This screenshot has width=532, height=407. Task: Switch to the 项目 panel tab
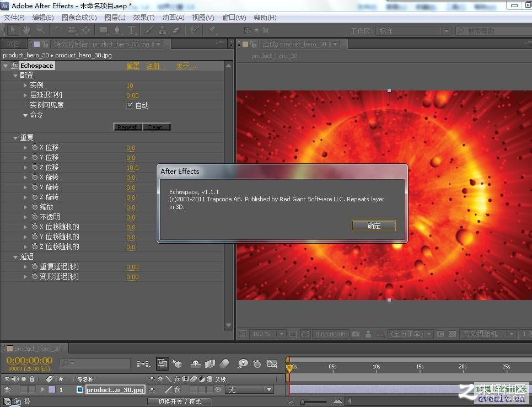click(x=14, y=44)
